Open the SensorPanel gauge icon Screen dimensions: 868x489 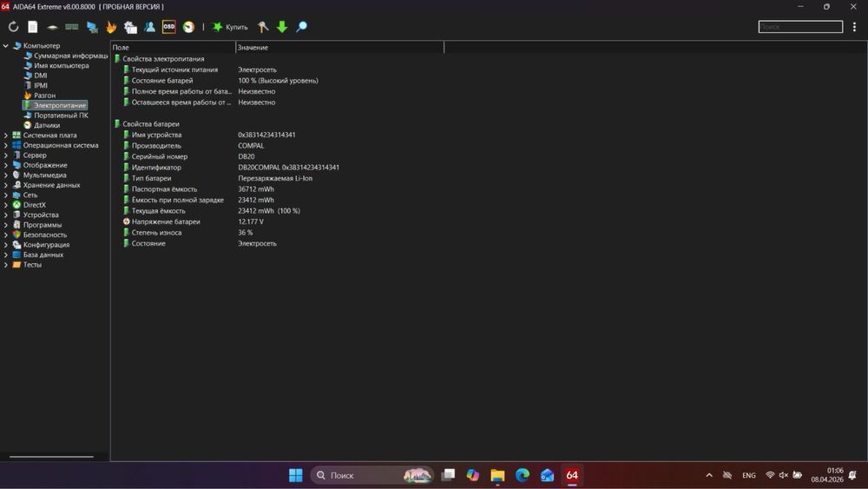[188, 27]
